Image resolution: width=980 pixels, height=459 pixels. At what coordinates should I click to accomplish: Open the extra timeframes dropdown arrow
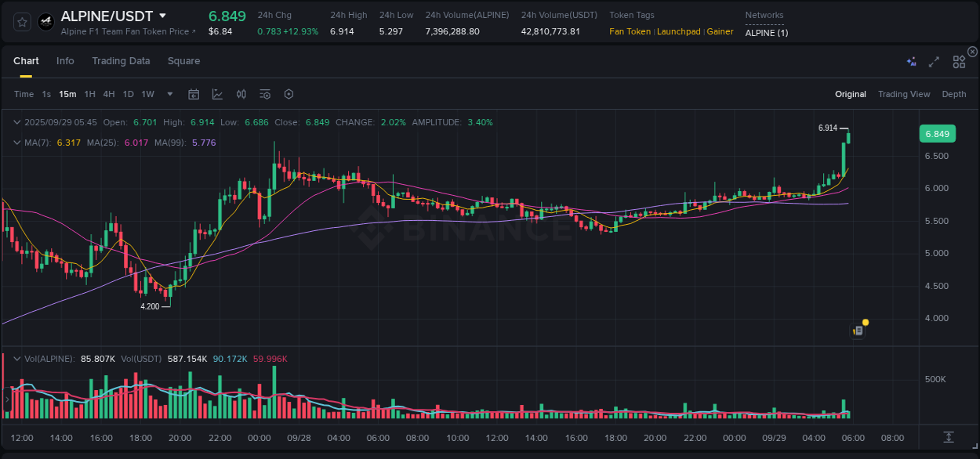pos(169,93)
